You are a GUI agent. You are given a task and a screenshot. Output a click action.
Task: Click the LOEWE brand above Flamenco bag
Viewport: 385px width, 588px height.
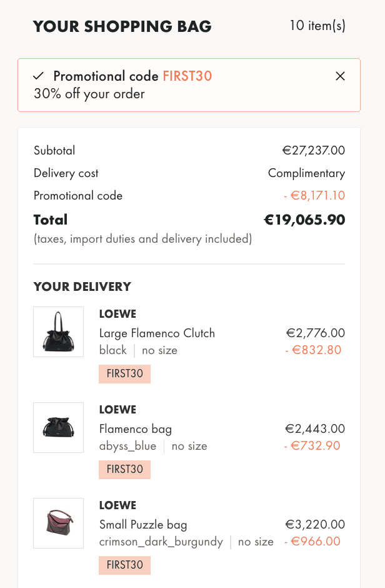[117, 410]
